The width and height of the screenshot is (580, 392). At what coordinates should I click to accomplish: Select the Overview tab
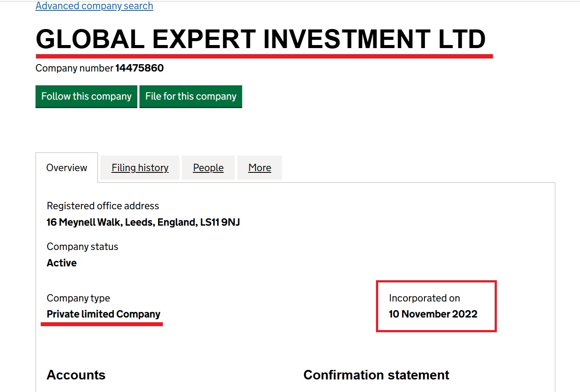coord(67,168)
